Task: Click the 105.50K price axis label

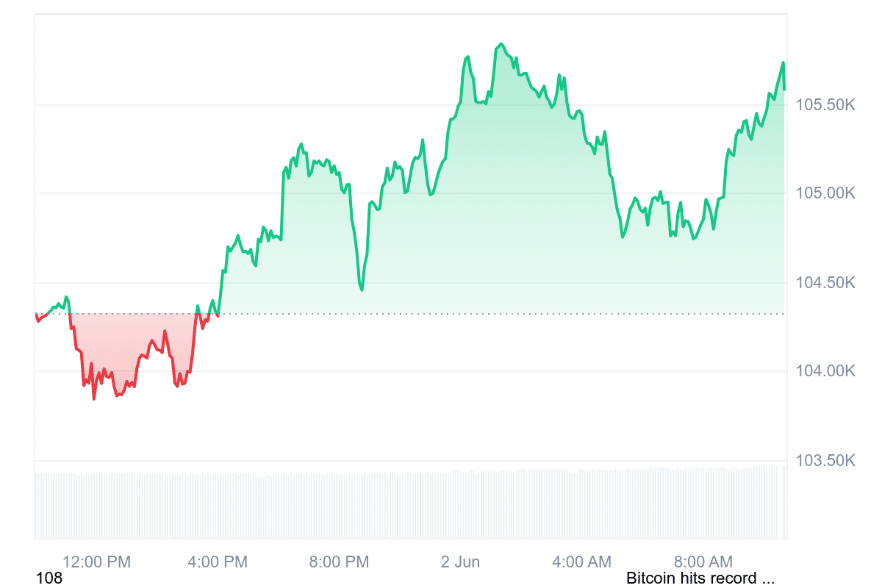Action: [825, 105]
